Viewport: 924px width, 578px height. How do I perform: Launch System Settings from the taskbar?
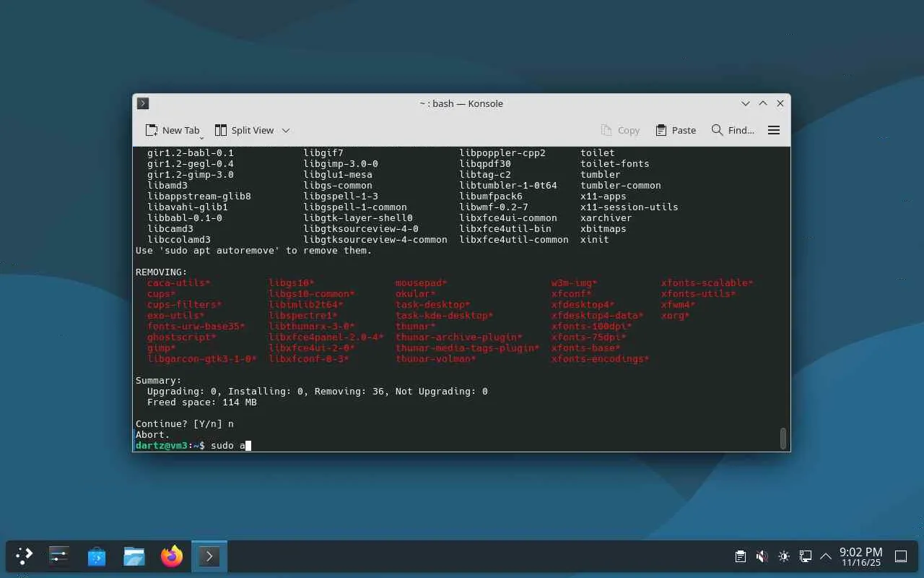59,556
